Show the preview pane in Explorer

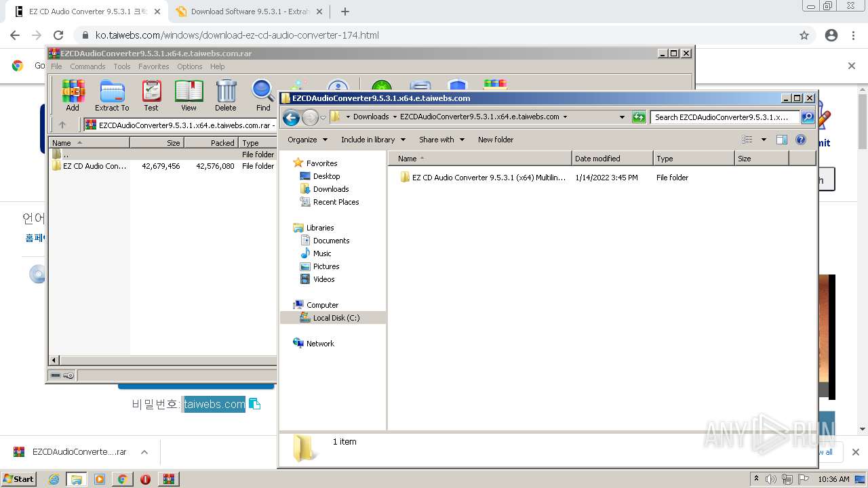[x=782, y=140]
